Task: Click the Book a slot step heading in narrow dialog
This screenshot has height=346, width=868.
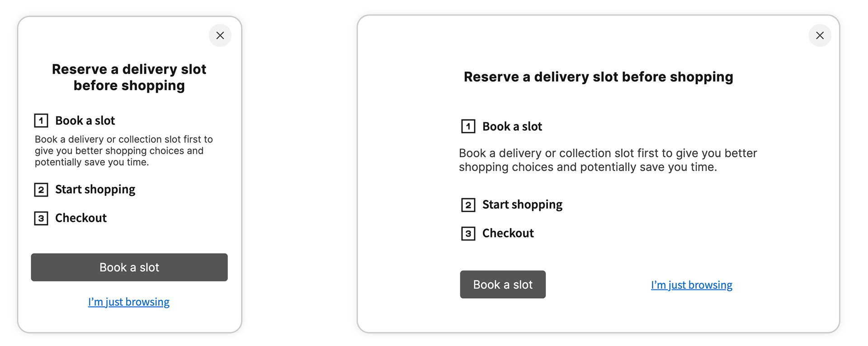Action: (x=85, y=121)
